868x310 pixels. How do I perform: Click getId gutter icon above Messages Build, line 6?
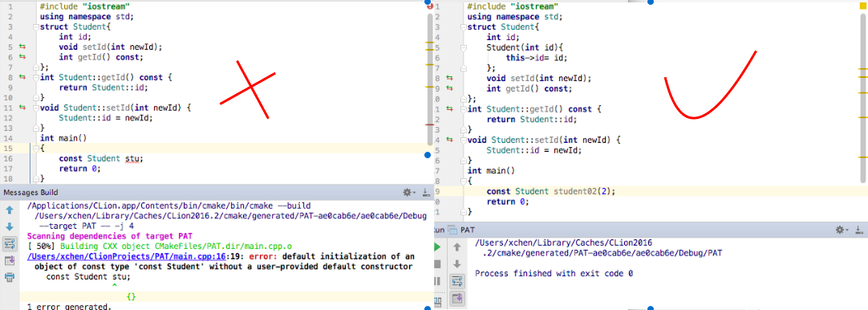22,57
